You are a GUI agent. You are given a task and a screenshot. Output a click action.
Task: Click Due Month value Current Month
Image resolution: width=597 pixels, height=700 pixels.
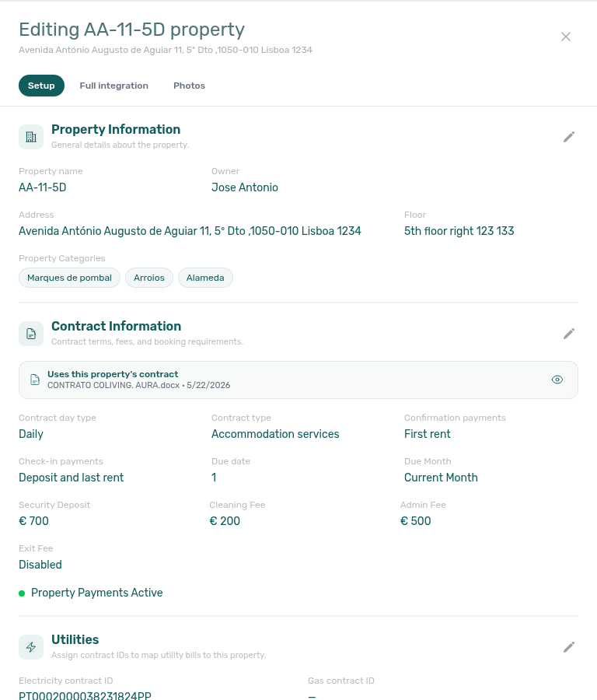click(x=441, y=478)
